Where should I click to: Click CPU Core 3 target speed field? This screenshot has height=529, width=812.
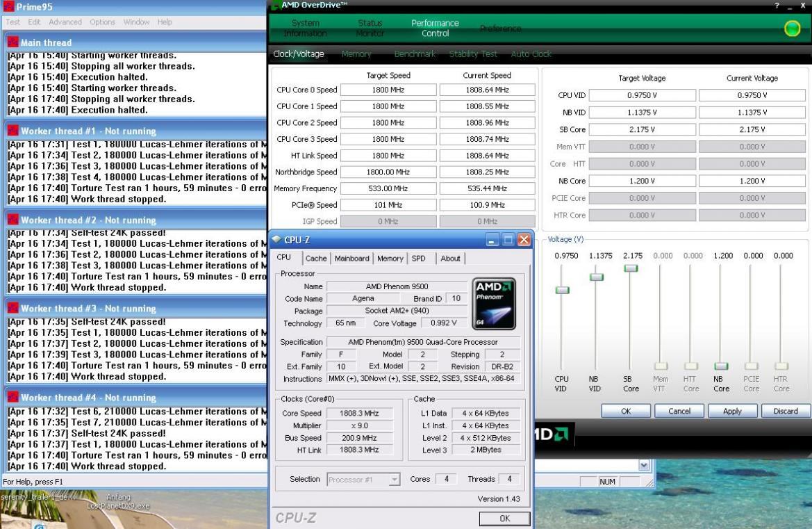point(388,139)
